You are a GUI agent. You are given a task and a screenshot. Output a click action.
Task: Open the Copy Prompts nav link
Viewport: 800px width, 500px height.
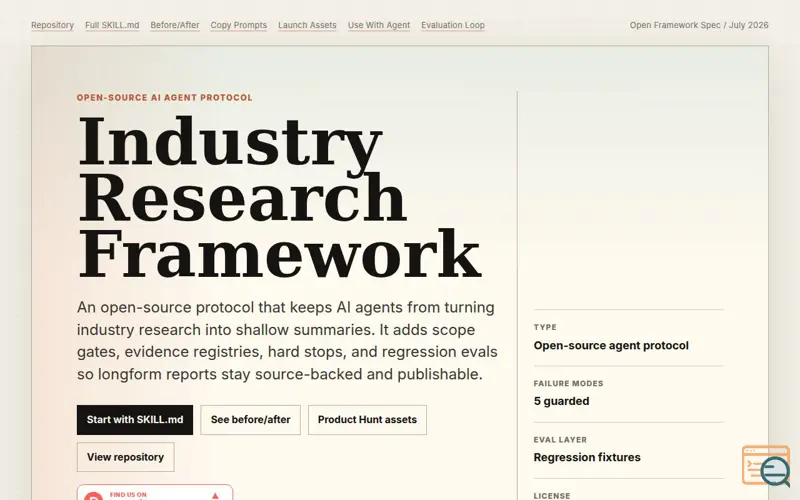point(239,25)
